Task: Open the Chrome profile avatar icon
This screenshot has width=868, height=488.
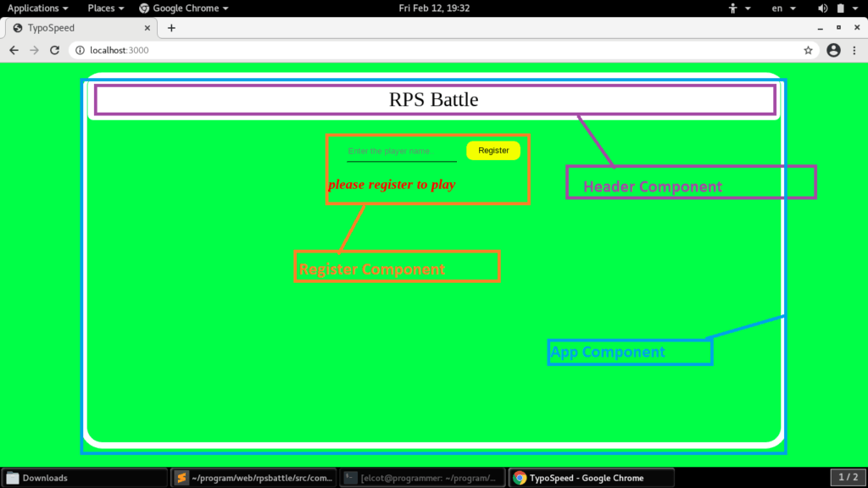Action: click(833, 51)
